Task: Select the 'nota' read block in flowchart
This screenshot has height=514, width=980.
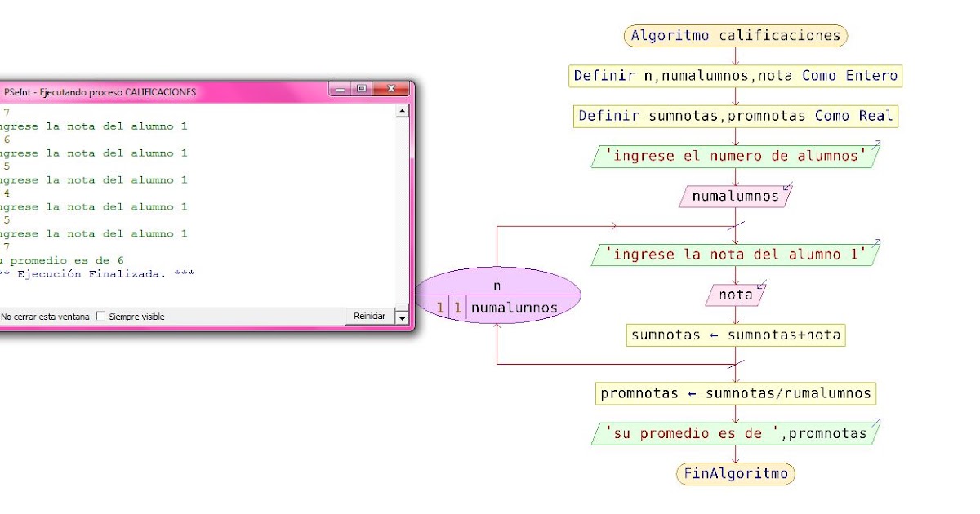Action: [734, 295]
